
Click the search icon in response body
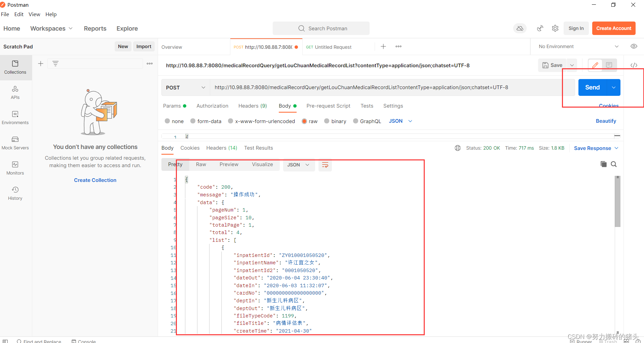tap(614, 164)
